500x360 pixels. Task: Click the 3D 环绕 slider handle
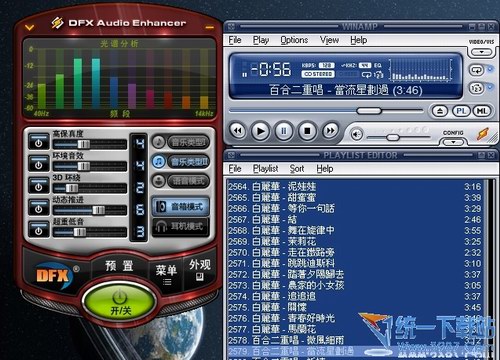click(72, 188)
